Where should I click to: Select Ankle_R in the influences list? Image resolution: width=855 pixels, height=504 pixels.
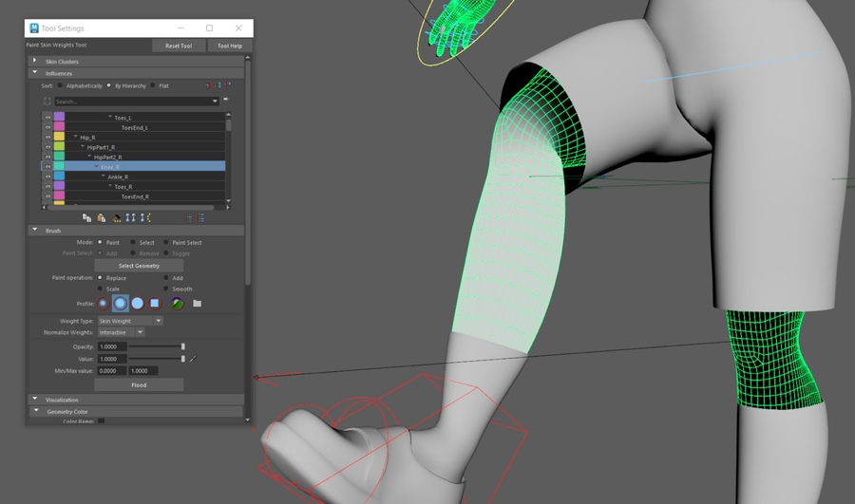[x=118, y=177]
